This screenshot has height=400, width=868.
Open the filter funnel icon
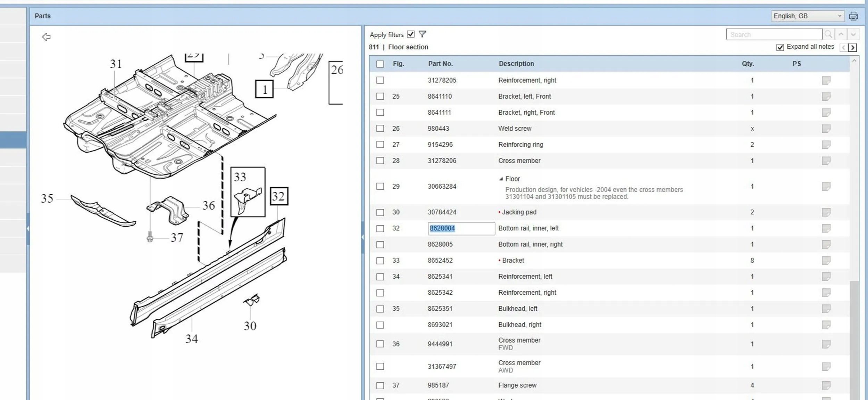click(422, 34)
